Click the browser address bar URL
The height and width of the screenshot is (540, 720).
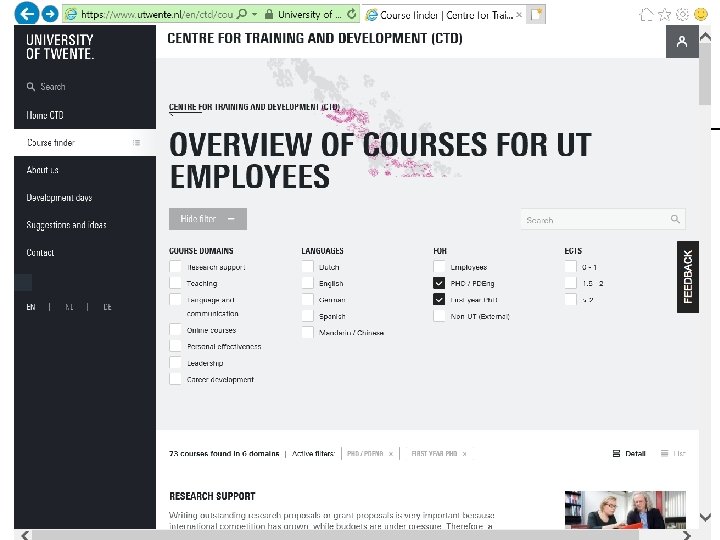coord(157,14)
